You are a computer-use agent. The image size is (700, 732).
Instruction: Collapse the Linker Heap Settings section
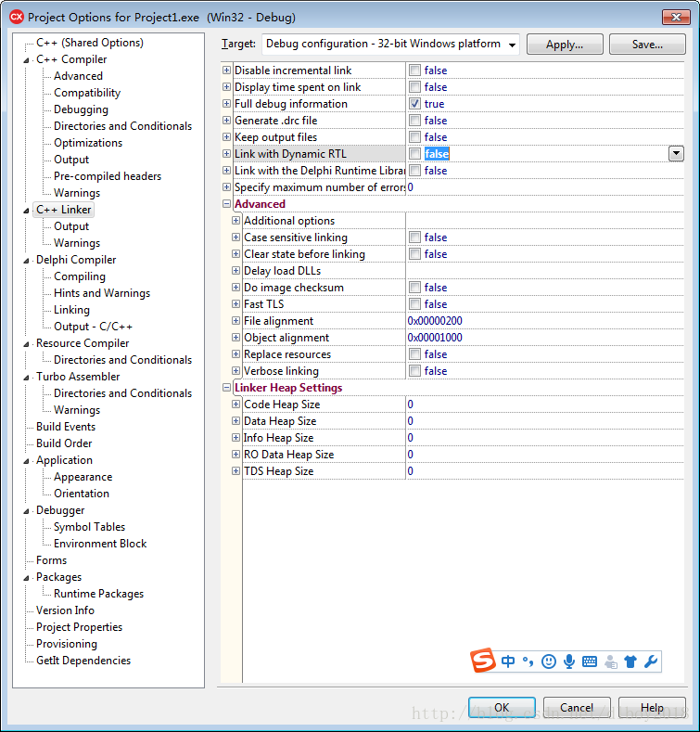[227, 388]
